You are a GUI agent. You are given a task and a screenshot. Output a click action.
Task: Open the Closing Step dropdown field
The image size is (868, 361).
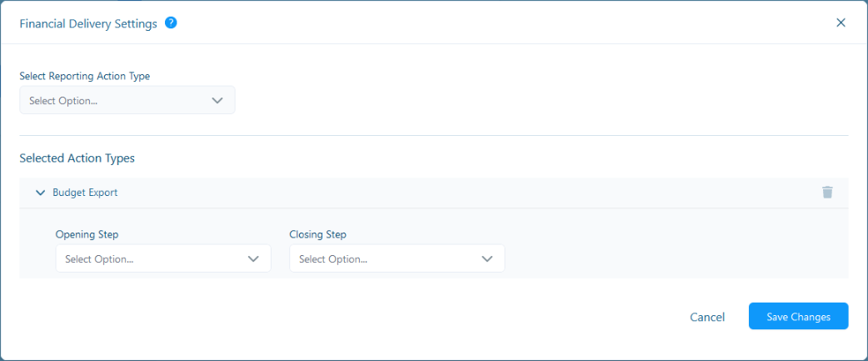tap(397, 258)
